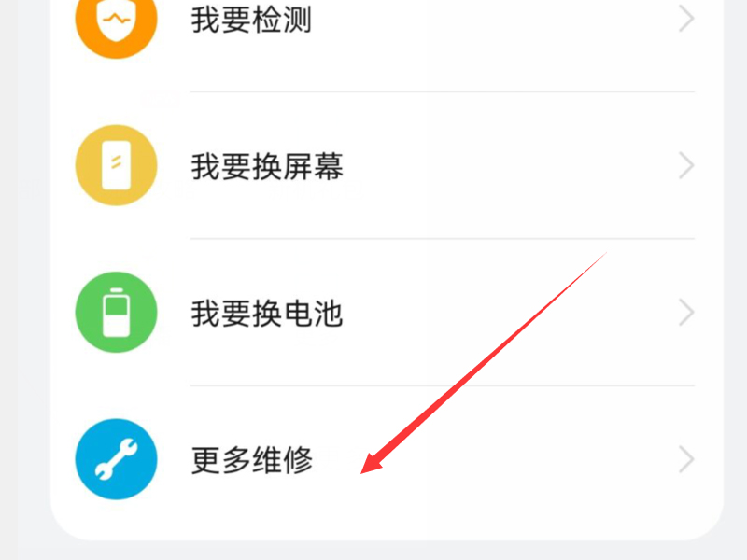Tap the white wrench glyph in the blue circle

[x=116, y=459]
